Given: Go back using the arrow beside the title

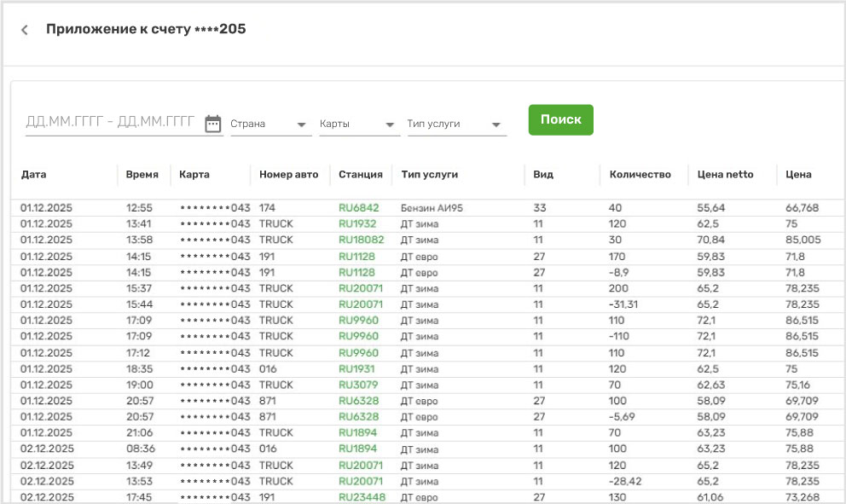Looking at the screenshot, I should click(25, 30).
